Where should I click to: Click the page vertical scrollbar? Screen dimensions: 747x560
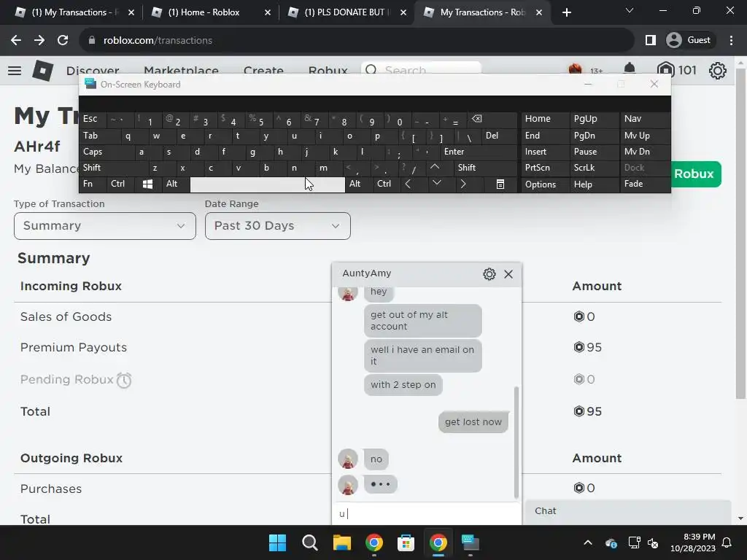[740, 233]
